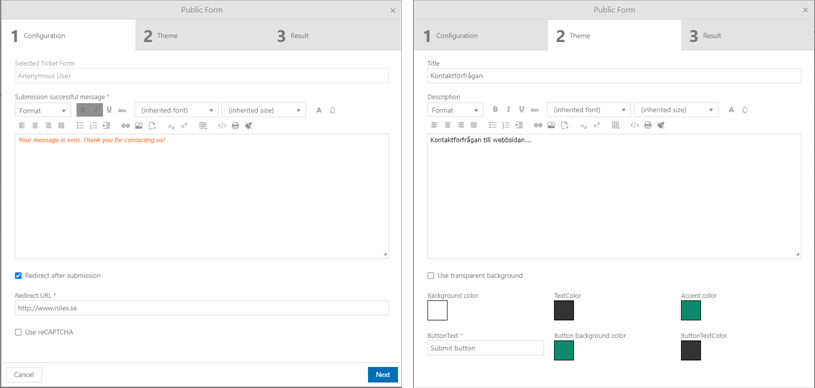Pick the Button background color swatch

(564, 351)
